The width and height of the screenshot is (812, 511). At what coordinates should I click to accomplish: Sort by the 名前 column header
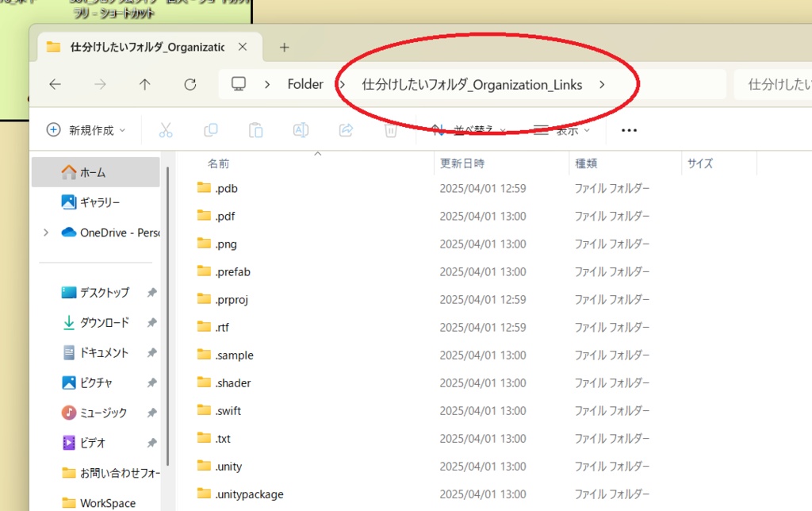tap(218, 163)
